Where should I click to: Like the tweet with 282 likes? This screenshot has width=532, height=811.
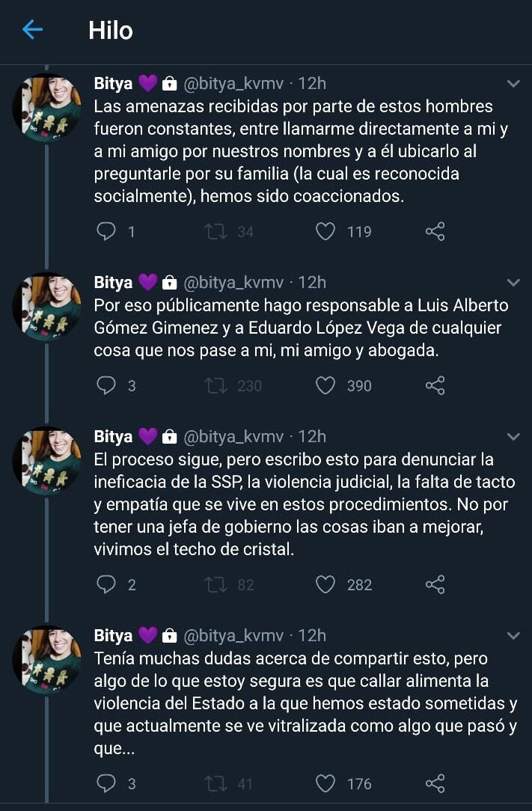[325, 585]
